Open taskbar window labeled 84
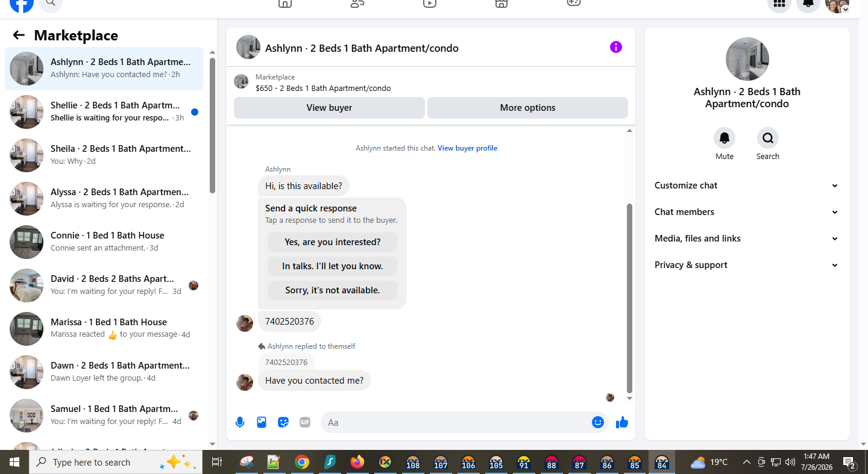The image size is (868, 474). tap(662, 462)
